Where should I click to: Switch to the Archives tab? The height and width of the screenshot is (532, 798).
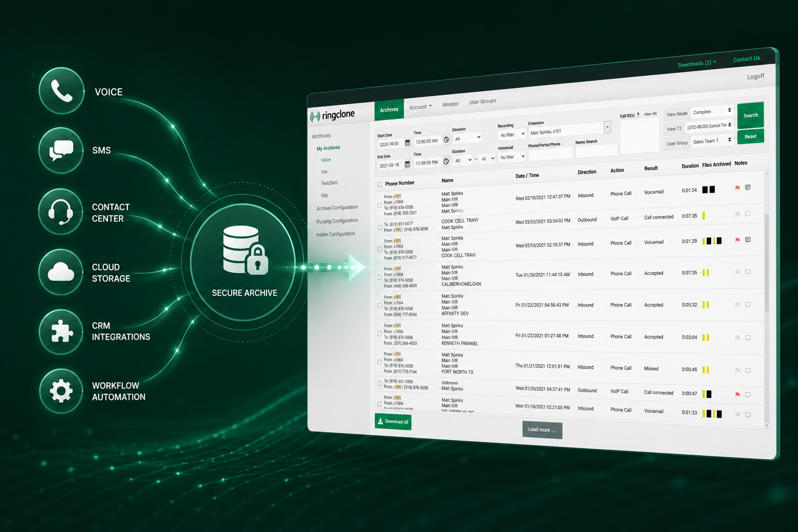coord(389,110)
